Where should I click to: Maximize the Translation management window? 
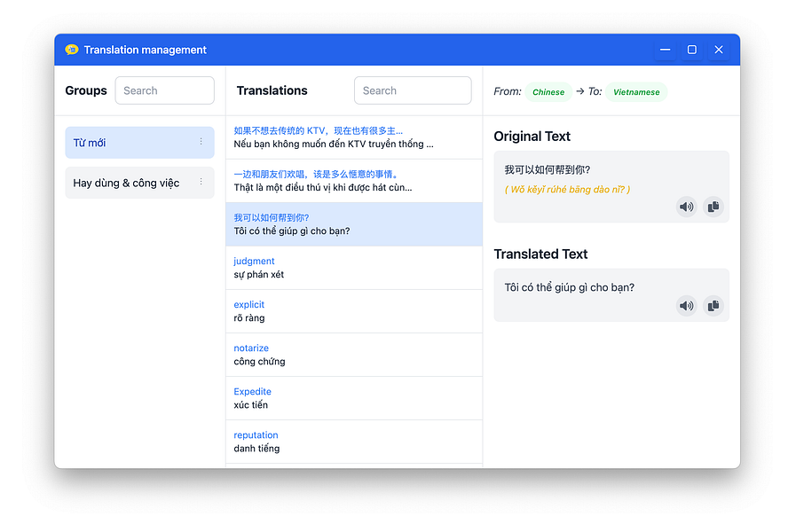[692, 49]
